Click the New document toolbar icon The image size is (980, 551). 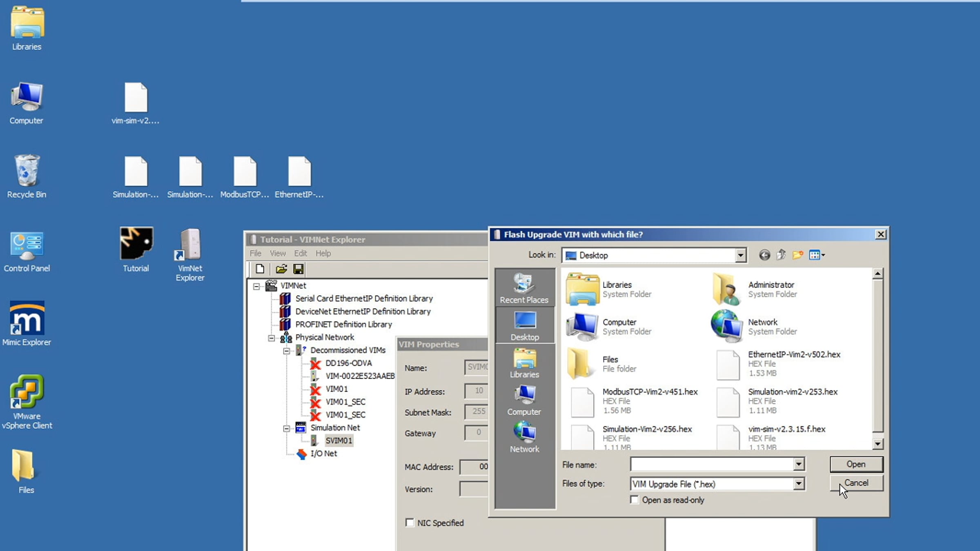[260, 269]
